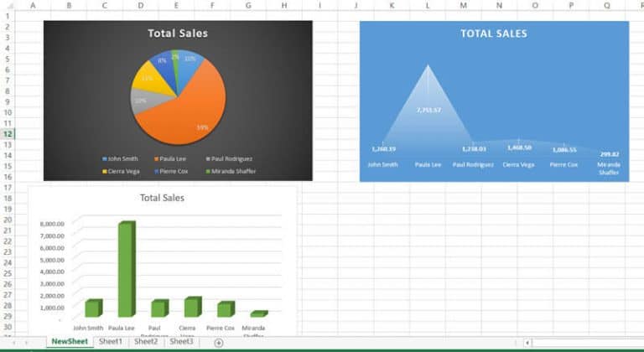The width and height of the screenshot is (644, 352).
Task: Click the previous sheet navigation arrow
Action: [x=14, y=342]
